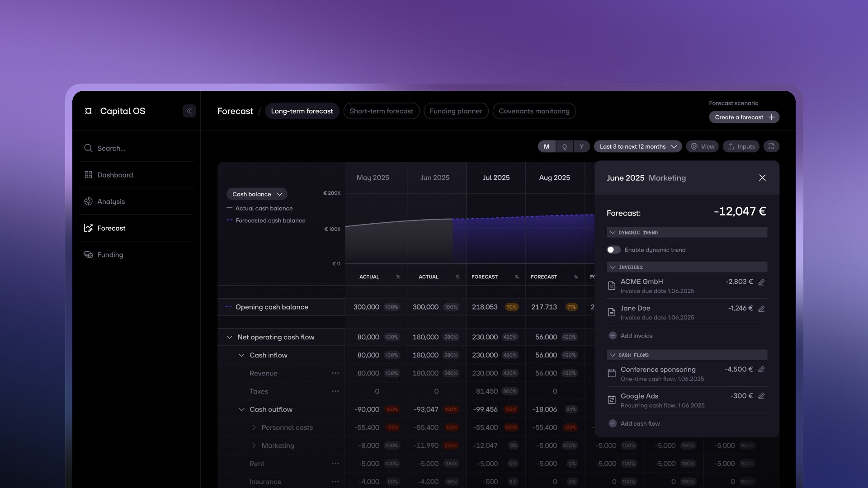The image size is (868, 488).
Task: Switch to yearly Y view
Action: coord(581,146)
